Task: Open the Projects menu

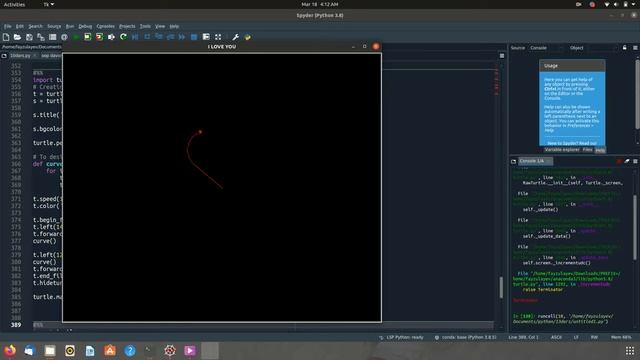Action: pyautogui.click(x=127, y=26)
